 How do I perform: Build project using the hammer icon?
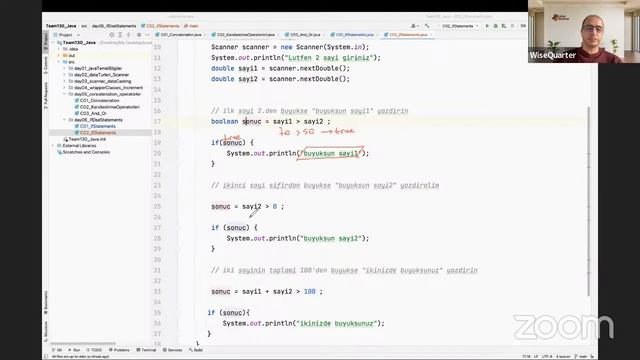point(427,26)
